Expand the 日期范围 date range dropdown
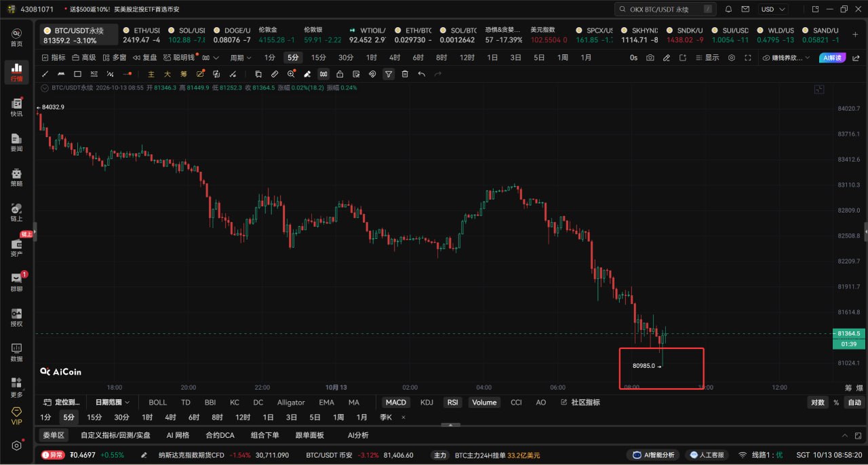Image resolution: width=868 pixels, height=465 pixels. (113, 403)
